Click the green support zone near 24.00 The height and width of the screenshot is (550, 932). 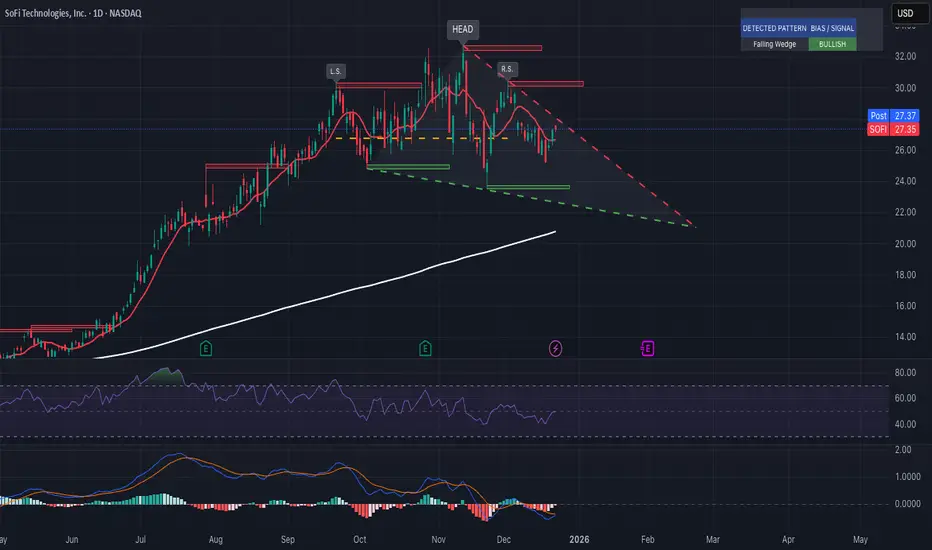pos(528,187)
